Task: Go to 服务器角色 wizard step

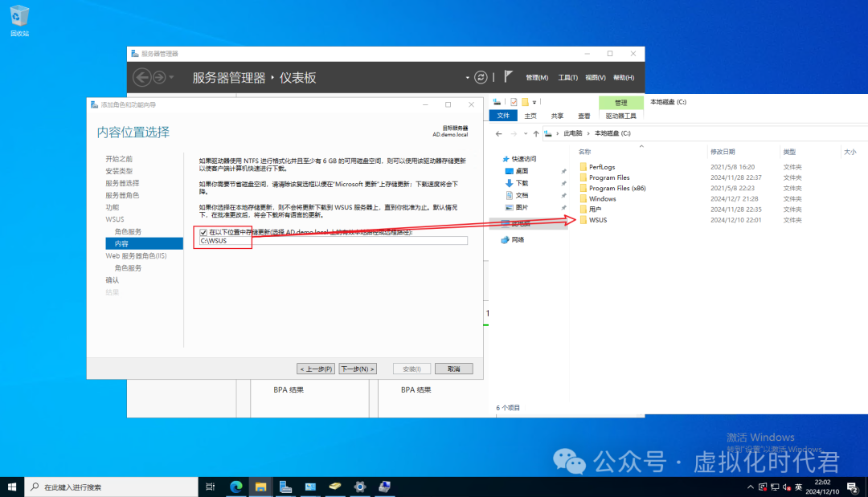Action: pos(122,195)
